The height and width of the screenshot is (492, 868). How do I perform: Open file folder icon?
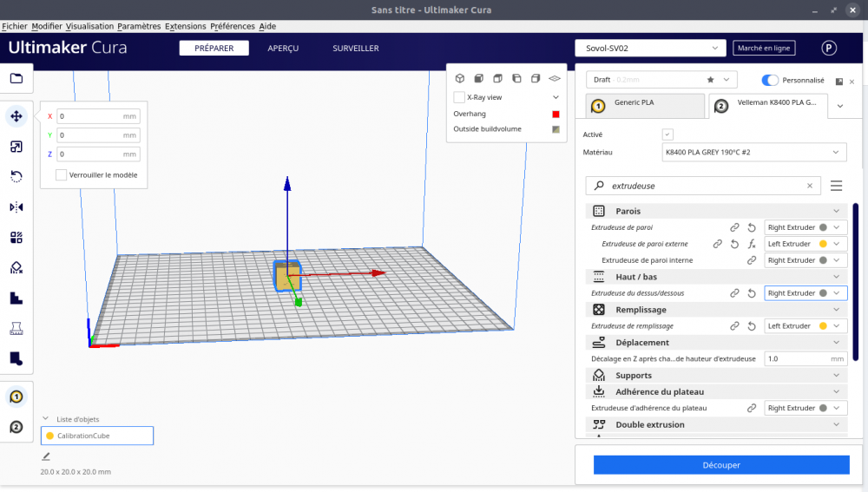16,78
